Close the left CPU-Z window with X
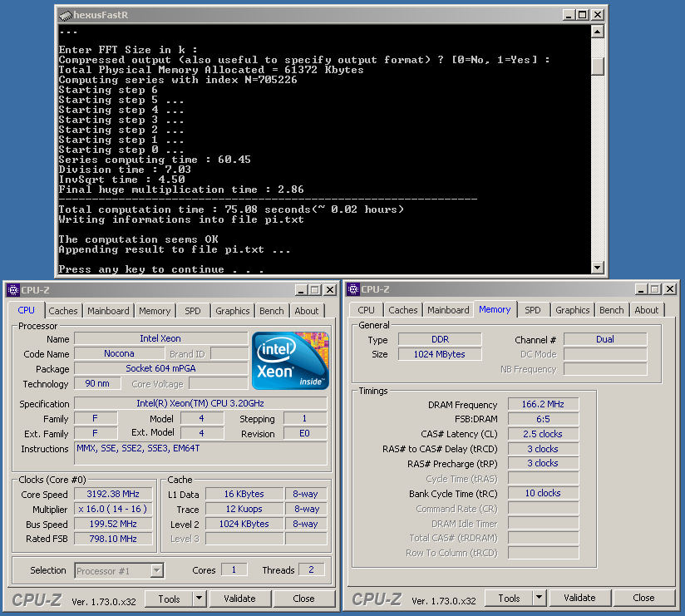This screenshot has height=616, width=685. (x=330, y=290)
